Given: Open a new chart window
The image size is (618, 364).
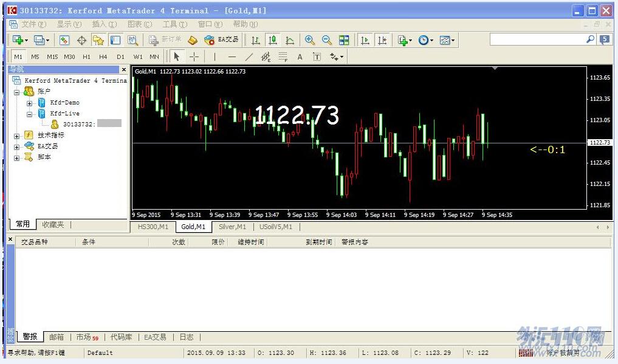Looking at the screenshot, I should coord(18,39).
